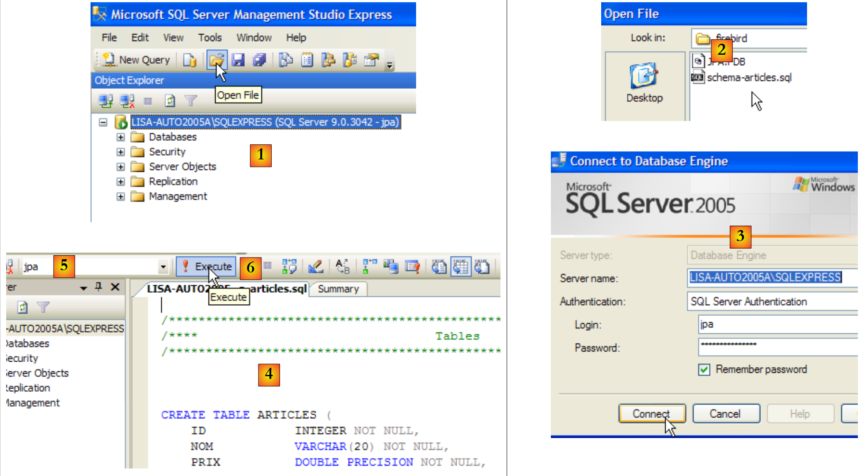Expand the Security folder in tree

point(121,152)
